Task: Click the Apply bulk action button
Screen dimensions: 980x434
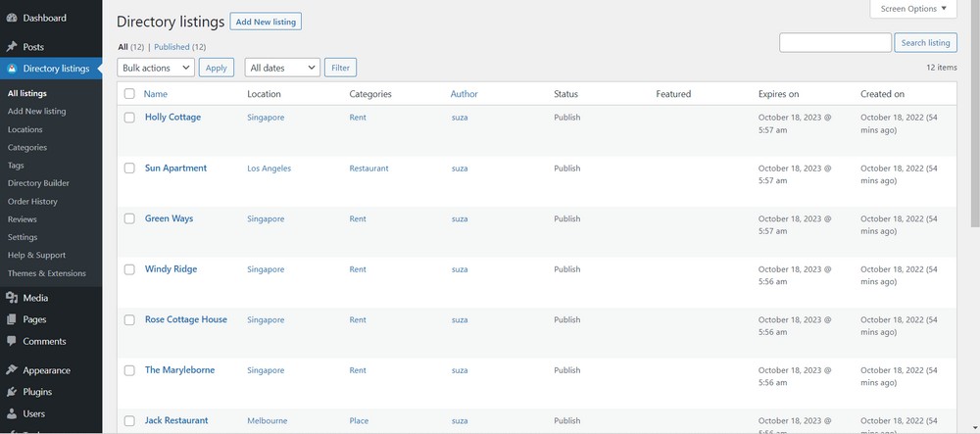Action: pyautogui.click(x=217, y=68)
